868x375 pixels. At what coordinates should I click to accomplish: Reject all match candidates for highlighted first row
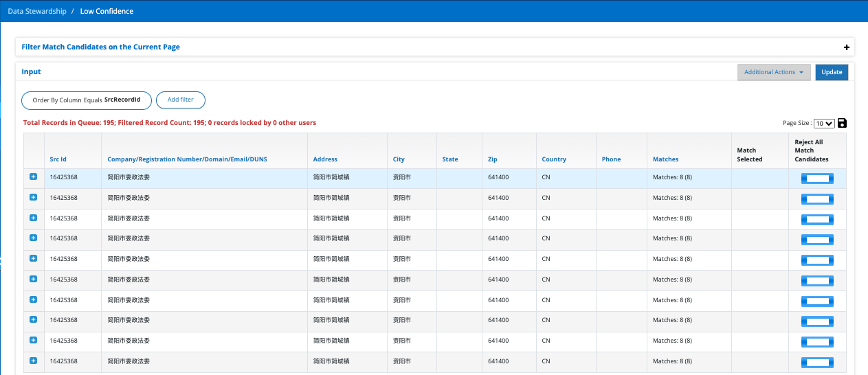pyautogui.click(x=817, y=179)
